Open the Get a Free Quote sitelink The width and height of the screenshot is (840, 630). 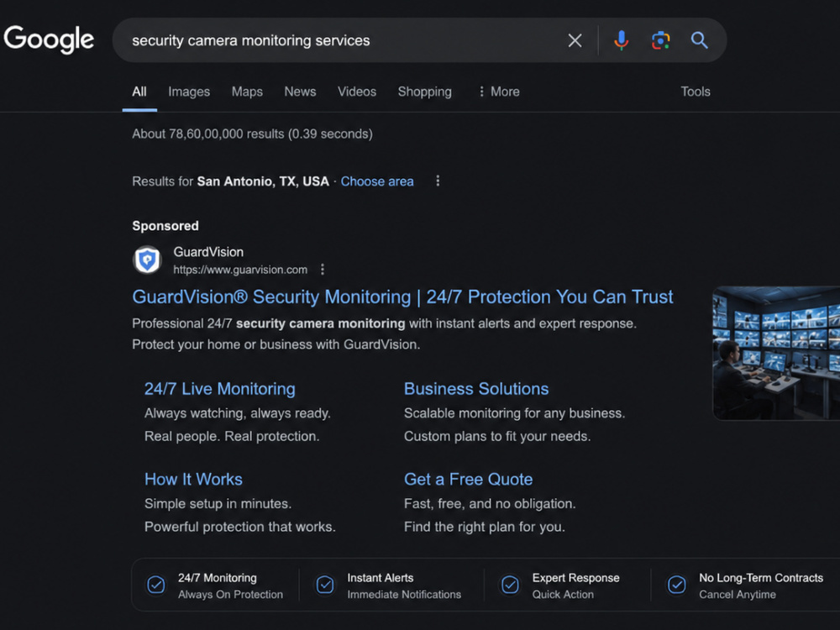[468, 479]
